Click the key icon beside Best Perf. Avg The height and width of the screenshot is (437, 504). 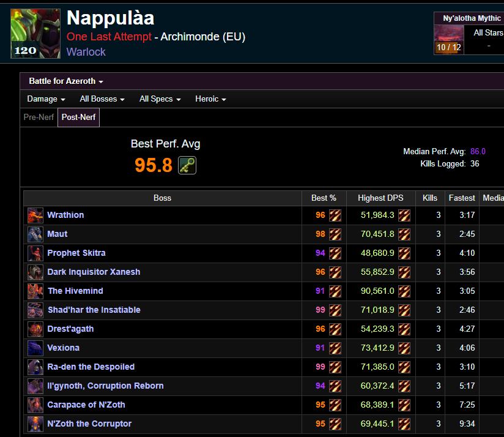187,165
